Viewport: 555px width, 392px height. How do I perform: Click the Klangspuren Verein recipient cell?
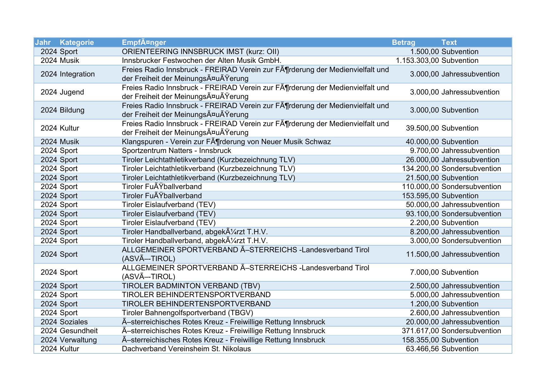226,142
